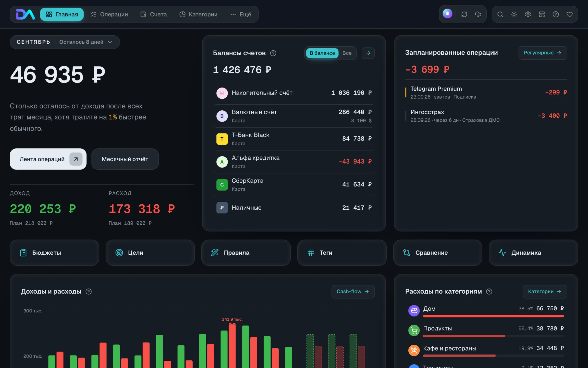Open the Операции tab

pos(109,14)
